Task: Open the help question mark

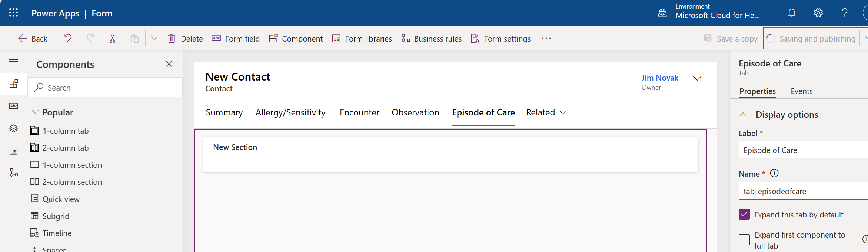Action: (x=845, y=13)
